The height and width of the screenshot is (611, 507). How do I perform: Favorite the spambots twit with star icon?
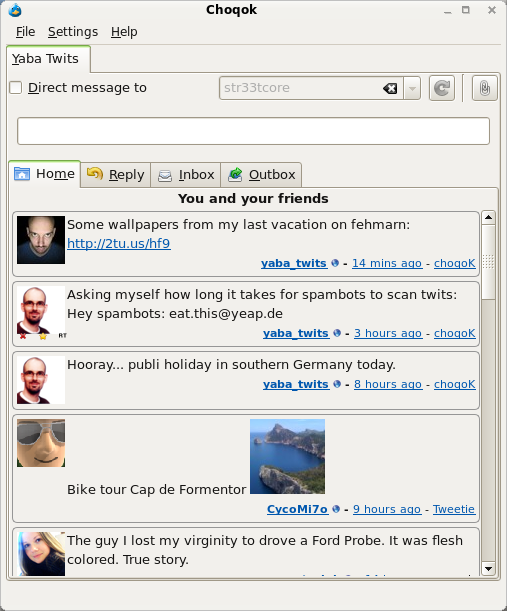[43, 336]
